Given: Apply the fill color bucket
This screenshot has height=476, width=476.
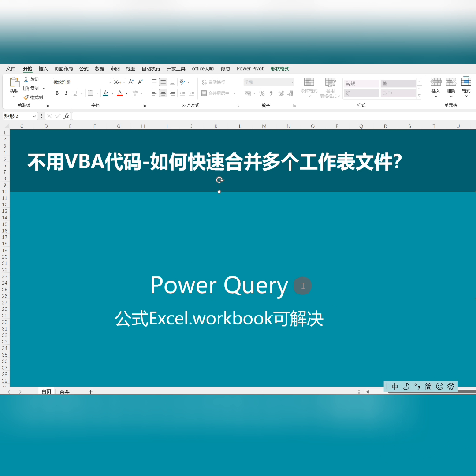Looking at the screenshot, I should tap(106, 93).
